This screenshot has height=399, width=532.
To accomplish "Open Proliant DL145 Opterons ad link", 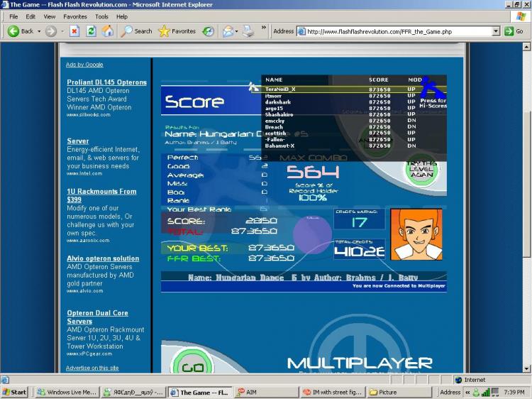I will (106, 82).
